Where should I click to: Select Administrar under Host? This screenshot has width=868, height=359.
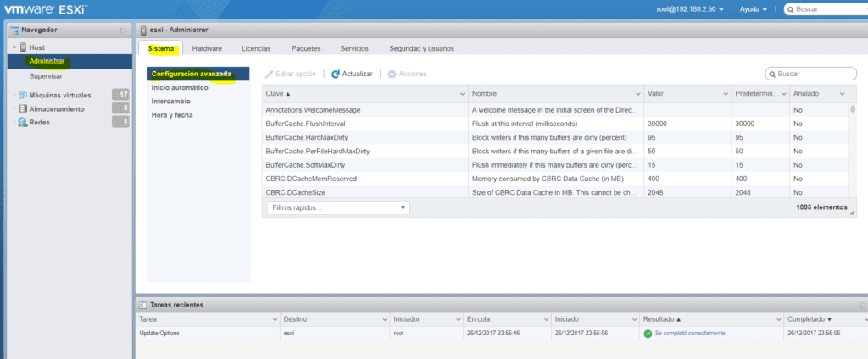tap(70, 62)
